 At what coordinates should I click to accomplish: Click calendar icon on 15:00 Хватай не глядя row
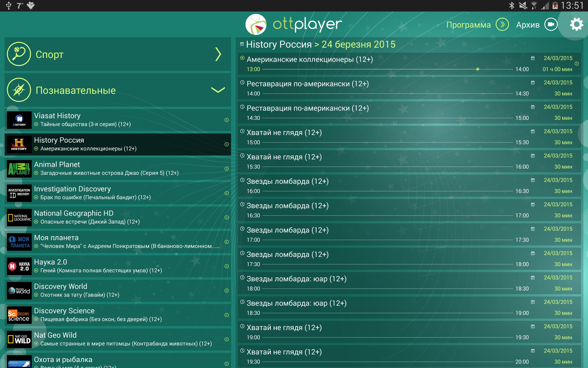[533, 131]
